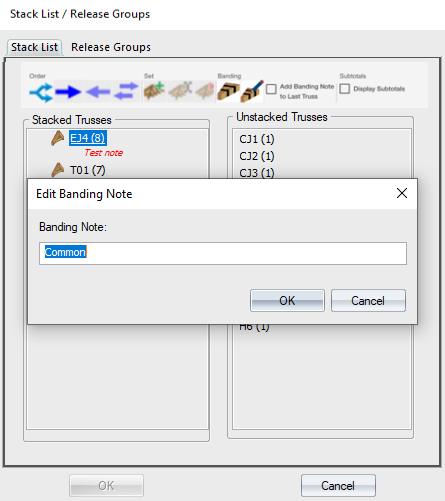Screen dimensions: 445x501
Task: Click the edit banding note pencil icon
Action: coord(252,92)
